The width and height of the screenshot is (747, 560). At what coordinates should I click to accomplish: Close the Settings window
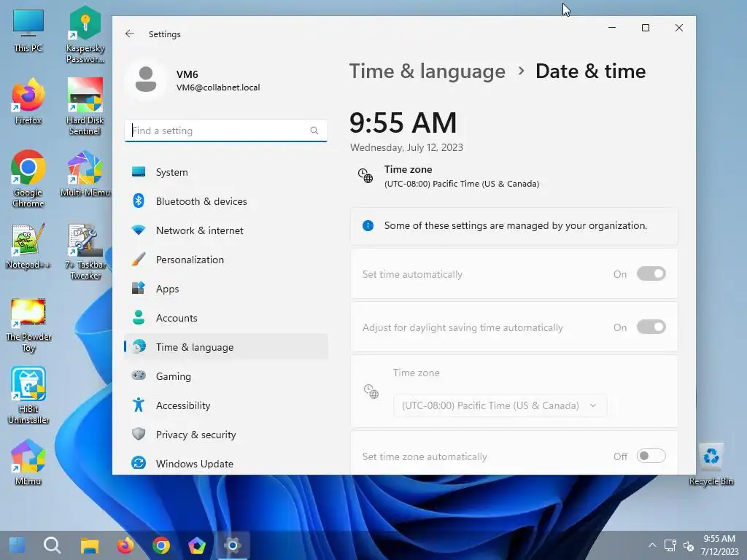coord(679,28)
